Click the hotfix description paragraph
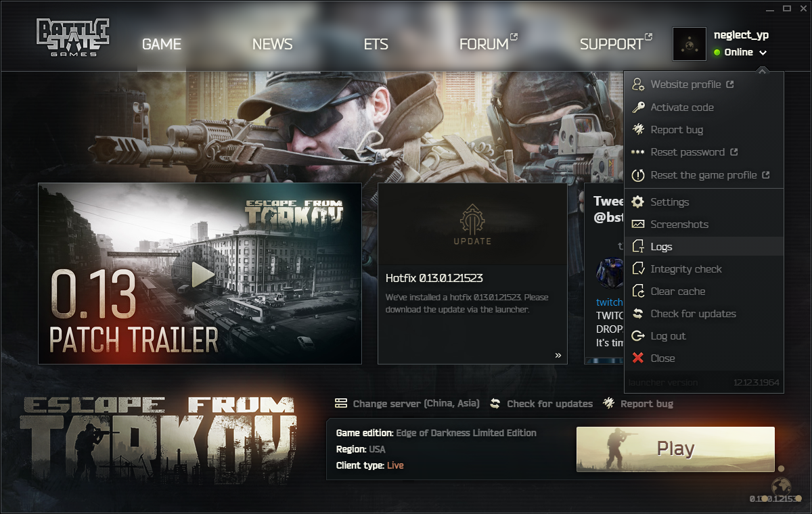This screenshot has height=514, width=812. click(x=467, y=303)
